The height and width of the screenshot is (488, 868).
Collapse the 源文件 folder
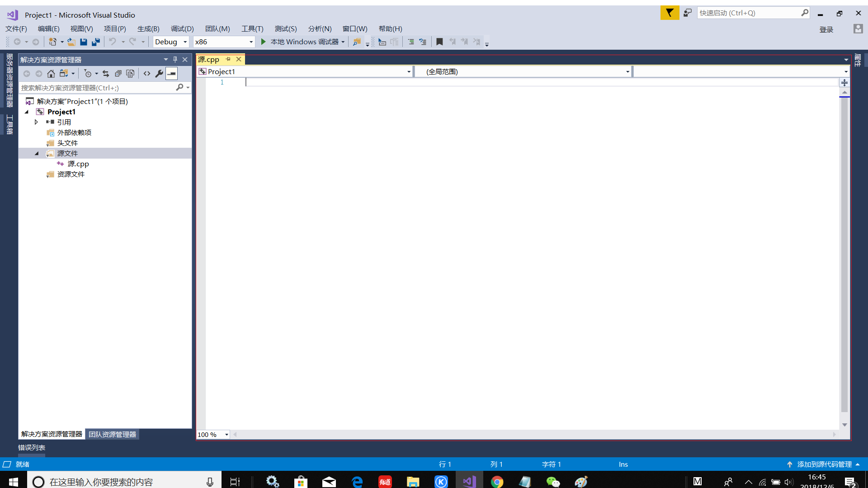pyautogui.click(x=37, y=153)
